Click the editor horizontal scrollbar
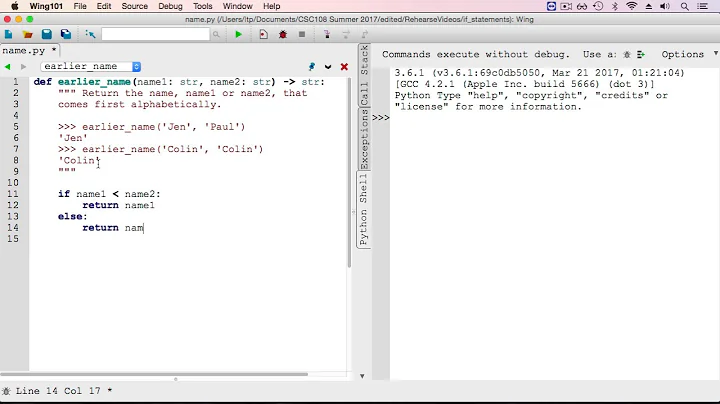 (154, 374)
